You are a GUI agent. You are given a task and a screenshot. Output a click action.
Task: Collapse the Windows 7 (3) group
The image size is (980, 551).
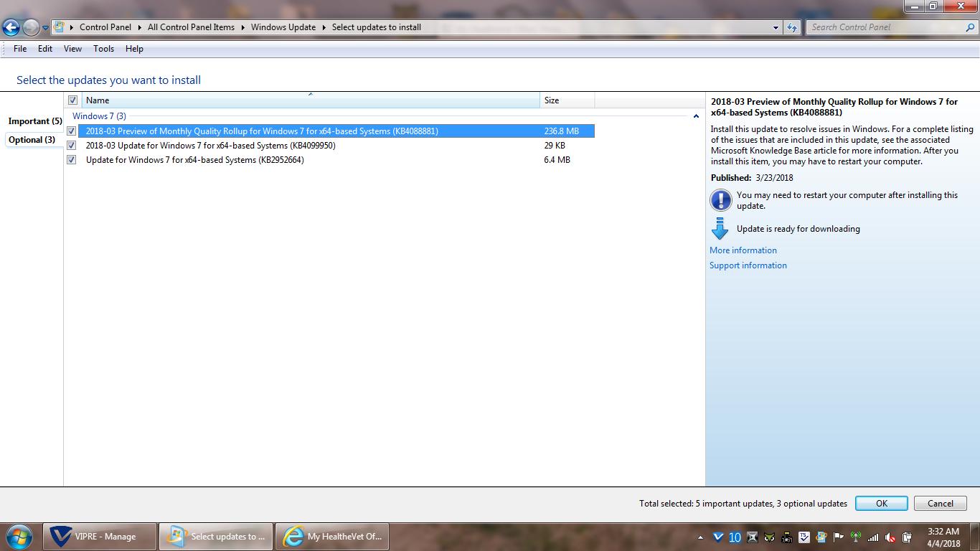tap(696, 116)
